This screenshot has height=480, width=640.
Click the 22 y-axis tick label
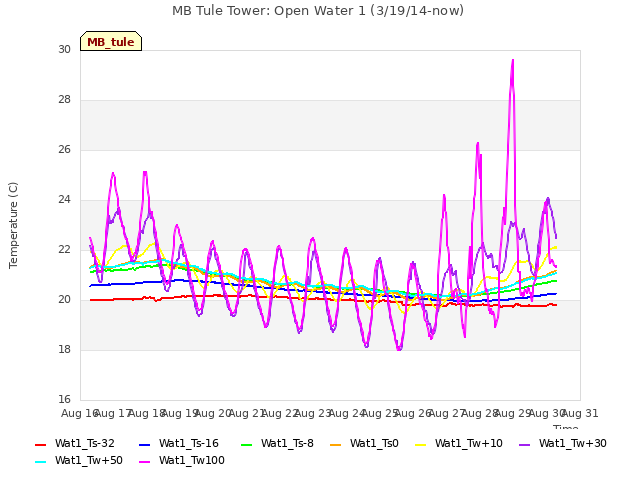pos(64,249)
